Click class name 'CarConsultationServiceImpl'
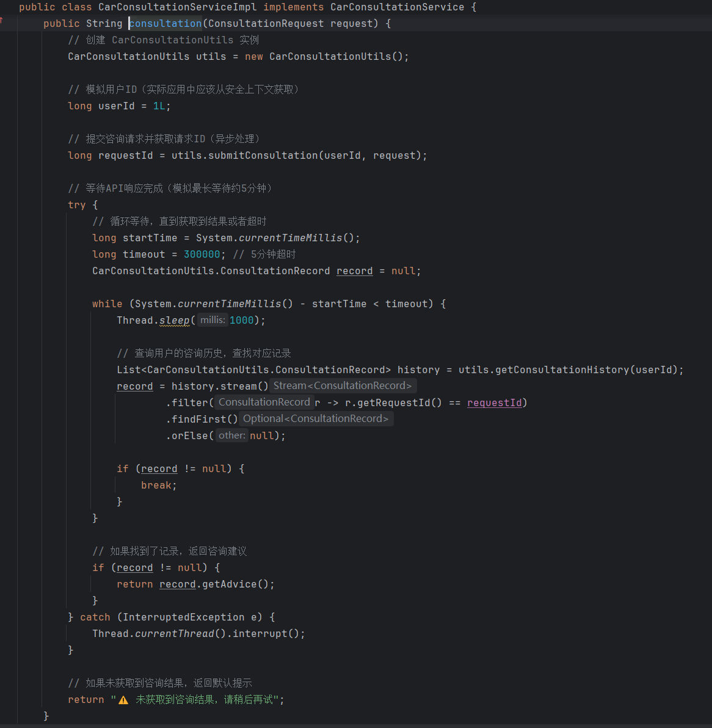Viewport: 712px width, 728px height. tap(177, 7)
